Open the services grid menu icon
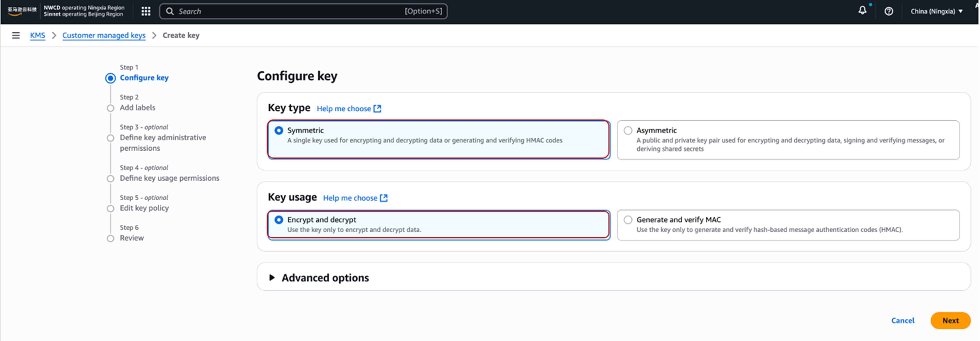 click(146, 11)
